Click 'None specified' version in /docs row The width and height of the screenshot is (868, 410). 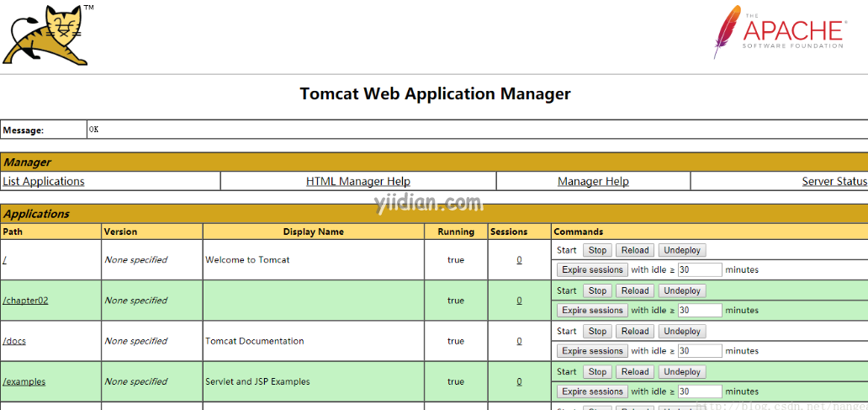click(x=136, y=341)
